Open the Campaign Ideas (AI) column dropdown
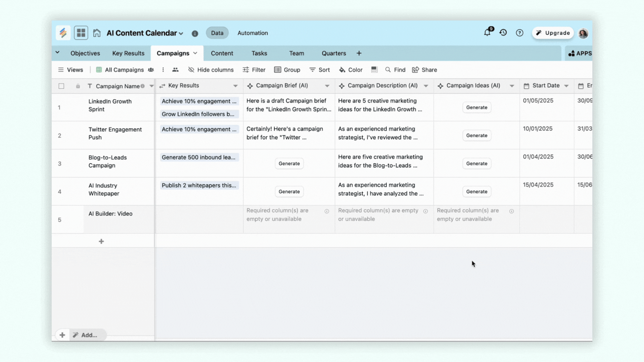The height and width of the screenshot is (362, 644). coord(512,86)
